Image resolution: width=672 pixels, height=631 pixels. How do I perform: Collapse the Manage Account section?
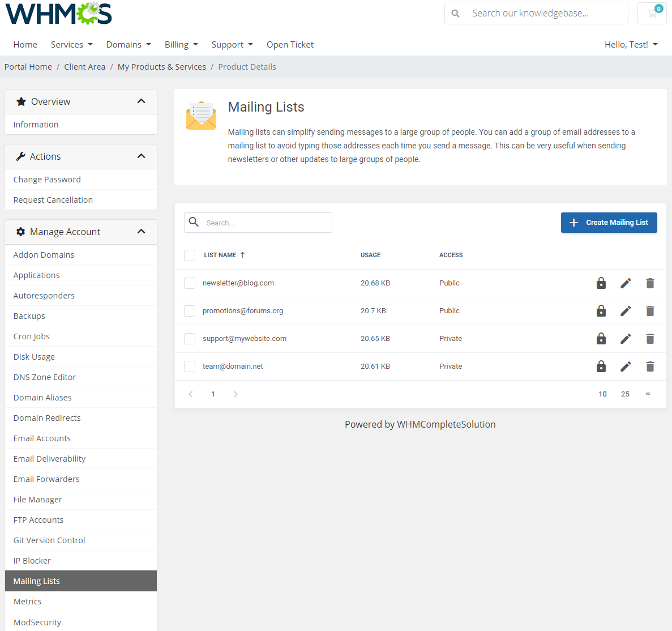coord(141,231)
